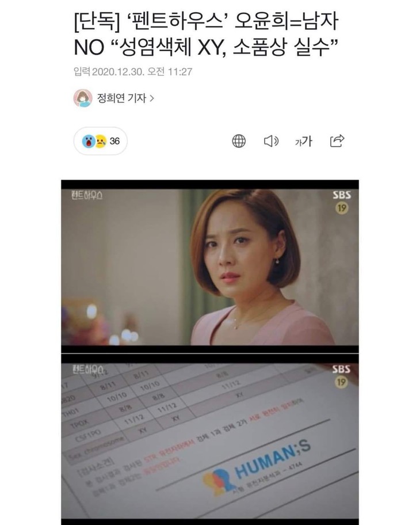Click the HUMAN;S logo in the document image

pyautogui.click(x=257, y=467)
